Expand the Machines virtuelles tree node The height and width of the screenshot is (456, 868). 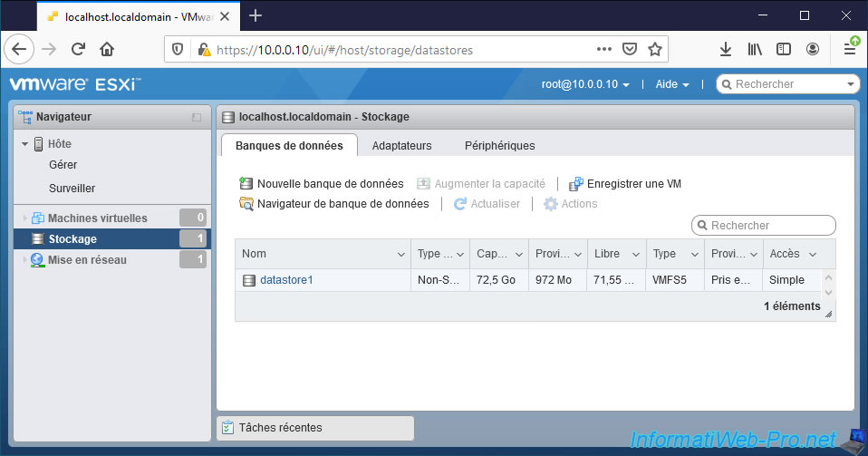coord(24,218)
